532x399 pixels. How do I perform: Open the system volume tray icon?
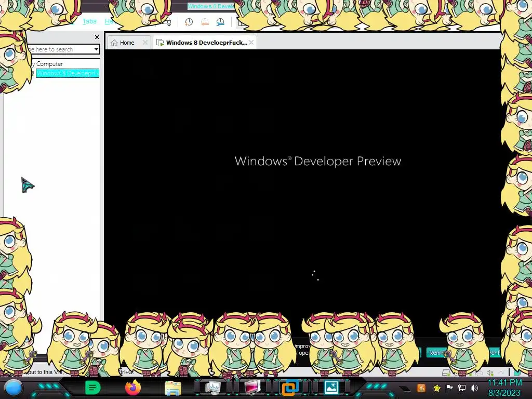point(474,388)
